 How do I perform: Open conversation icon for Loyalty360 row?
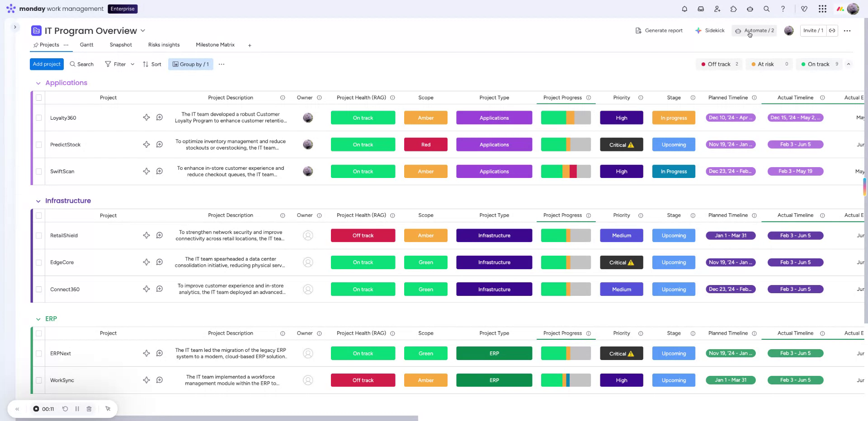[x=160, y=117]
